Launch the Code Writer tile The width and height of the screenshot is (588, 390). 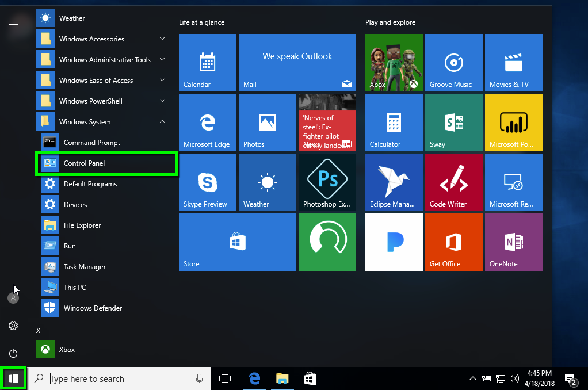click(454, 182)
